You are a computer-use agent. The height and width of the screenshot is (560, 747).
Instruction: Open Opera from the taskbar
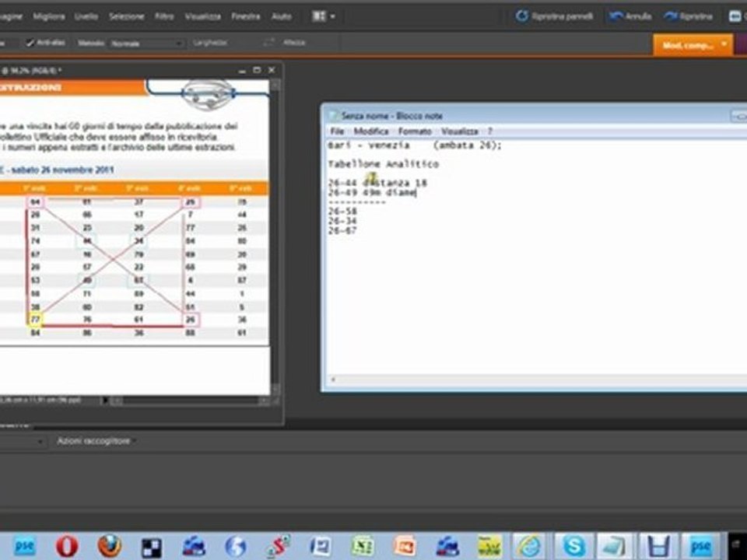(x=67, y=546)
